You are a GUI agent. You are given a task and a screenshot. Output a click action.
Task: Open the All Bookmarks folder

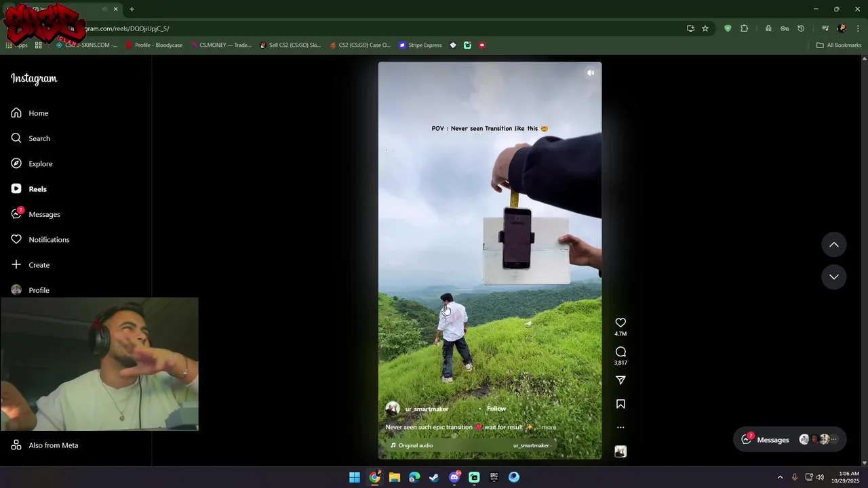click(839, 45)
